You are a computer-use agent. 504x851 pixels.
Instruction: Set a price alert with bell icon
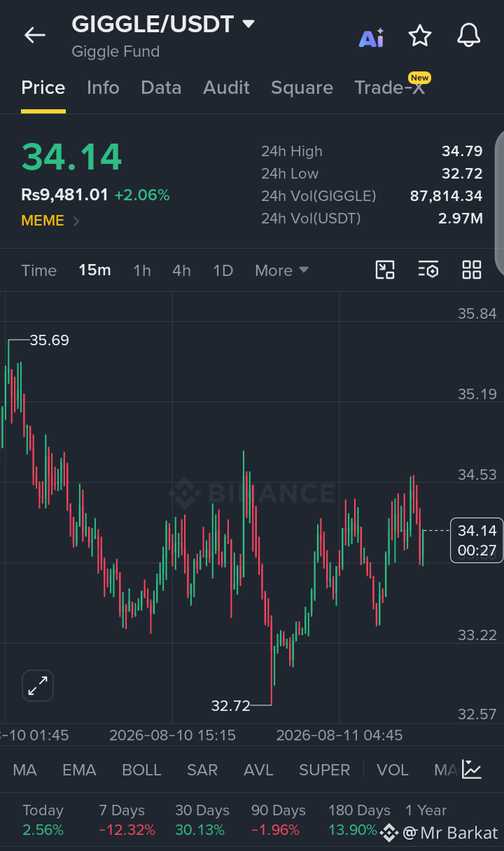coord(469,35)
